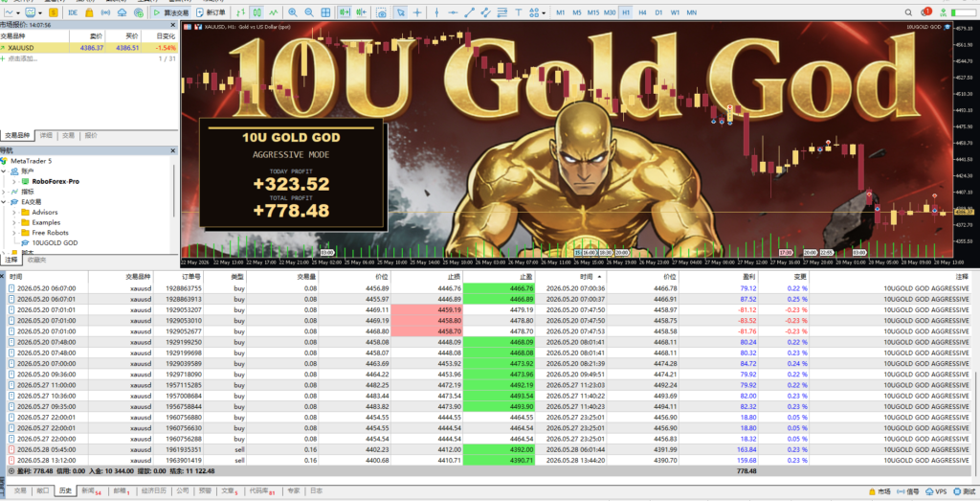Select the cursor arrow tool
Image resolution: width=980 pixels, height=501 pixels.
[401, 12]
